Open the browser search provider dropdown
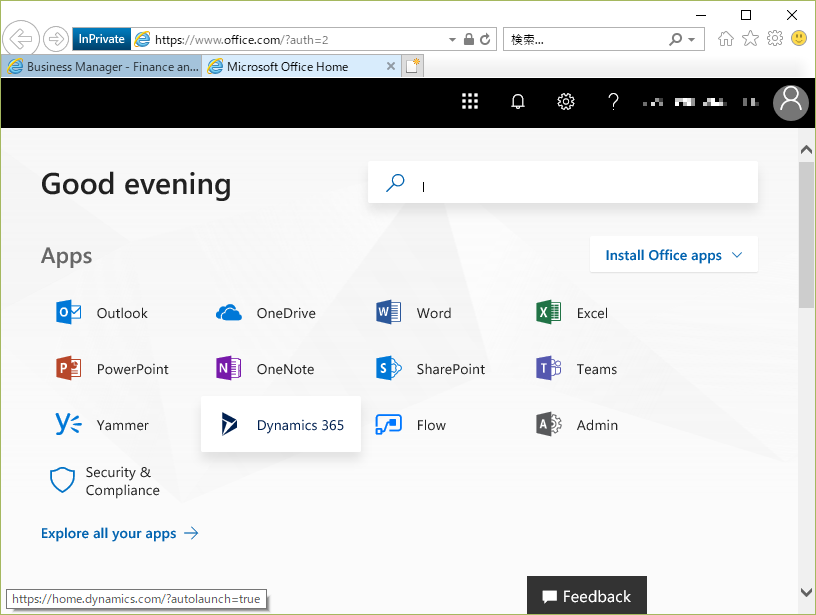Image resolution: width=816 pixels, height=615 pixels. click(692, 40)
